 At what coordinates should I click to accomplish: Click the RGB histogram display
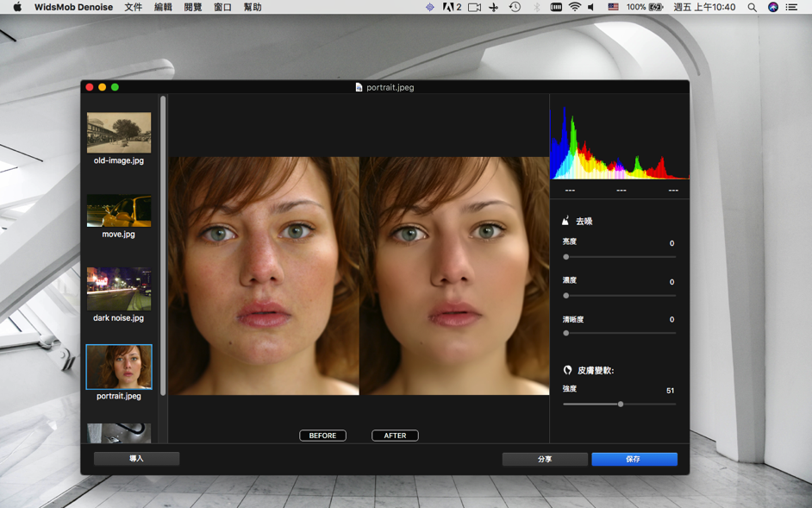pyautogui.click(x=620, y=141)
